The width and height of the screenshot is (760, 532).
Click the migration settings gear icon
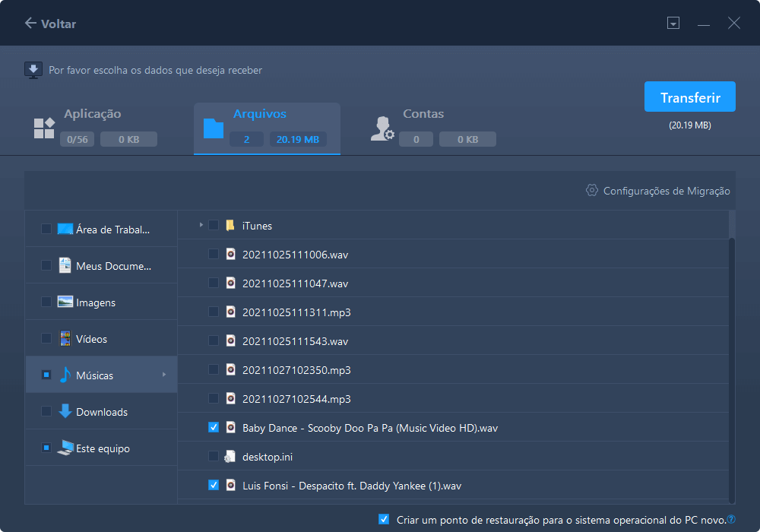591,191
